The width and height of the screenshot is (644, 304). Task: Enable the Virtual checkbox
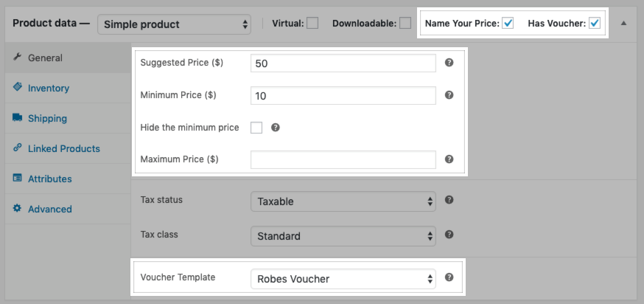click(312, 24)
